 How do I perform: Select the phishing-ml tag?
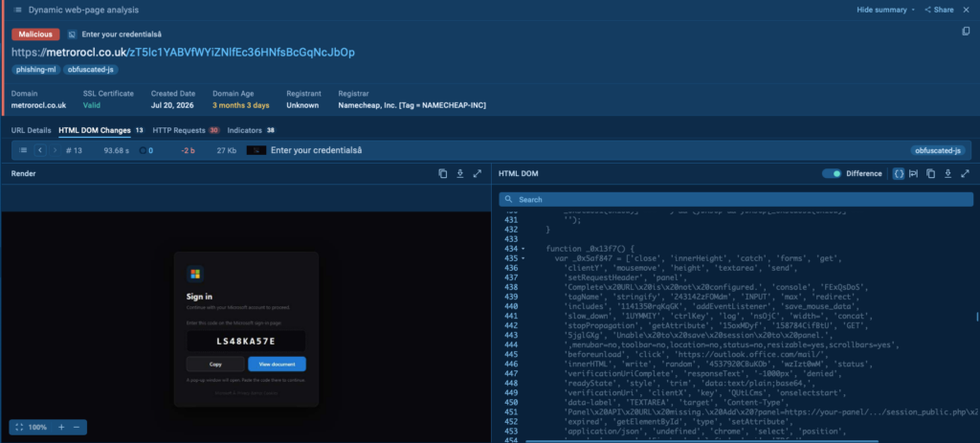tap(35, 70)
